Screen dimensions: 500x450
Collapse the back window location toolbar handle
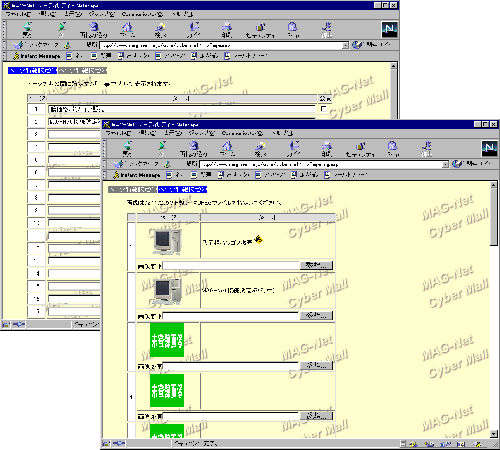tap(4, 45)
